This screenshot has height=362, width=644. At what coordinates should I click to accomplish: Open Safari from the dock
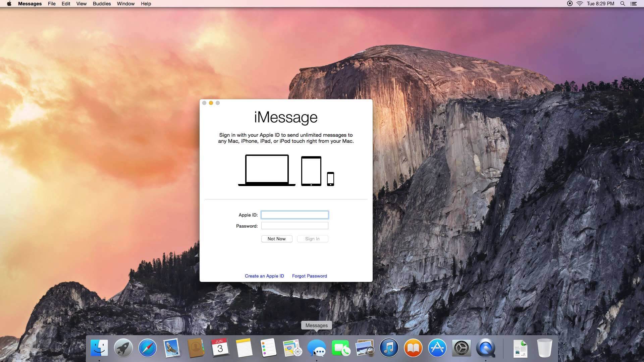coord(147,348)
